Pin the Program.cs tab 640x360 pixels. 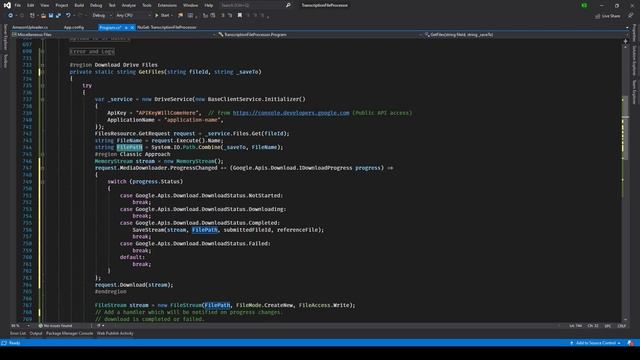pyautogui.click(x=126, y=27)
